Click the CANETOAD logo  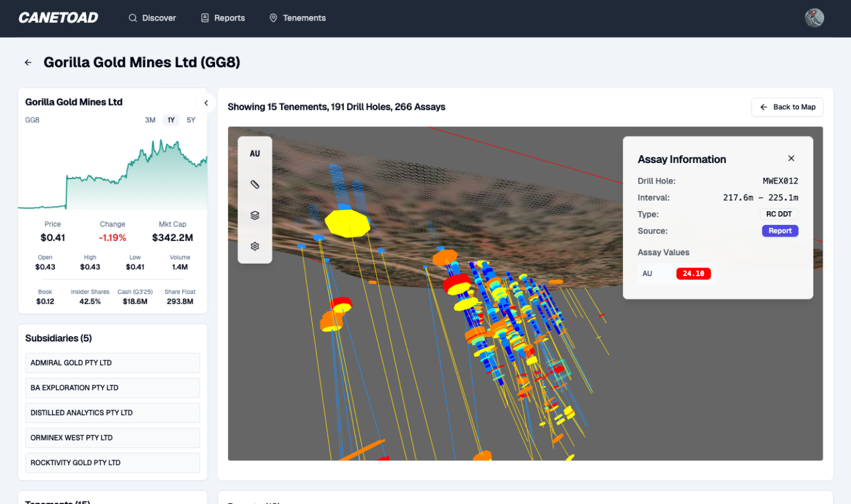(58, 18)
